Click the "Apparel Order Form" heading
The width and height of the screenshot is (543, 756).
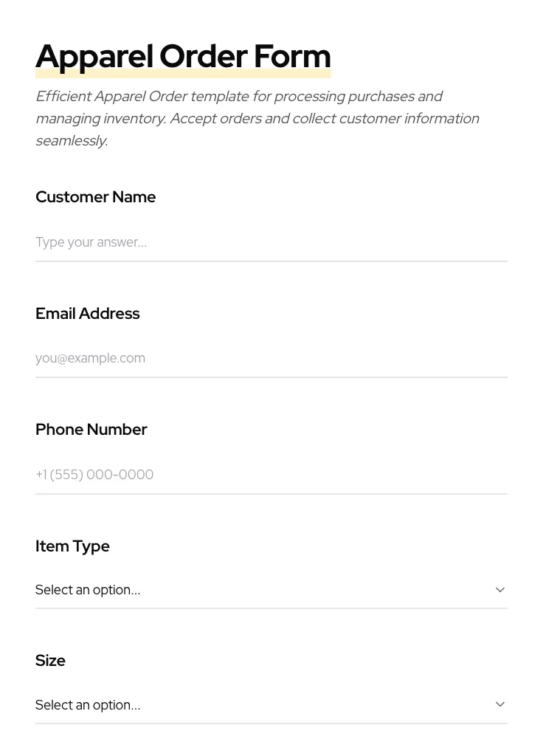(183, 56)
